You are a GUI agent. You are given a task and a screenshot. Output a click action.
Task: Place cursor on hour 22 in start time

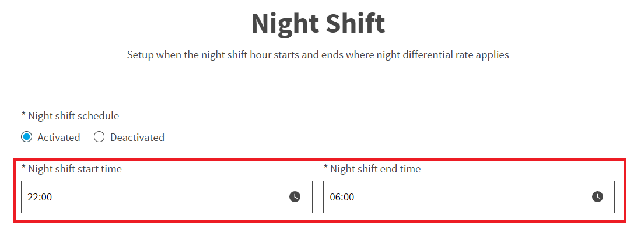tap(33, 197)
